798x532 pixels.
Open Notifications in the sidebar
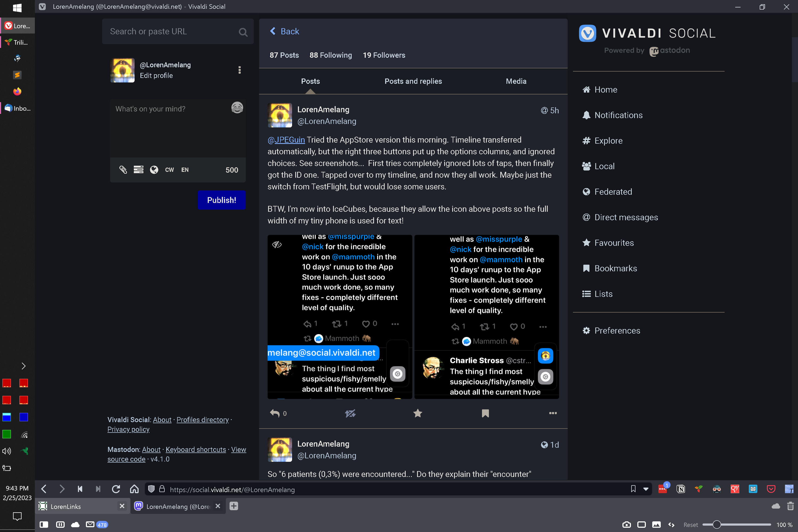pos(612,115)
